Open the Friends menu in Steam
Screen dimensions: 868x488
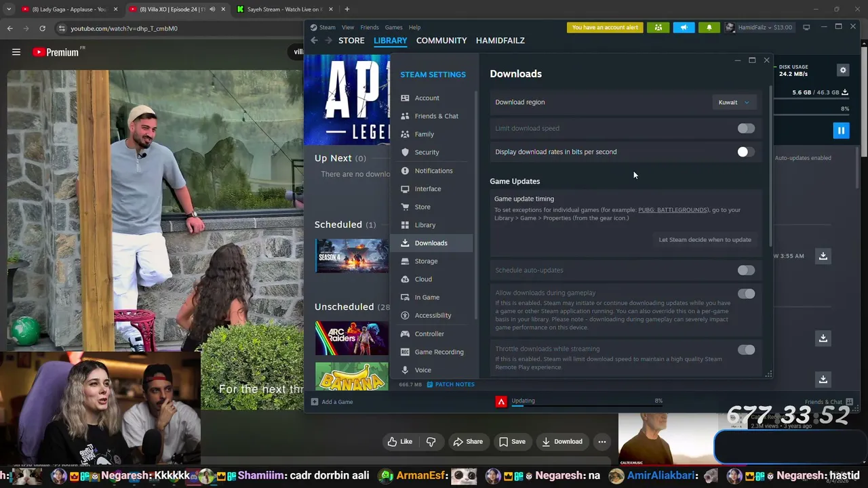370,27
